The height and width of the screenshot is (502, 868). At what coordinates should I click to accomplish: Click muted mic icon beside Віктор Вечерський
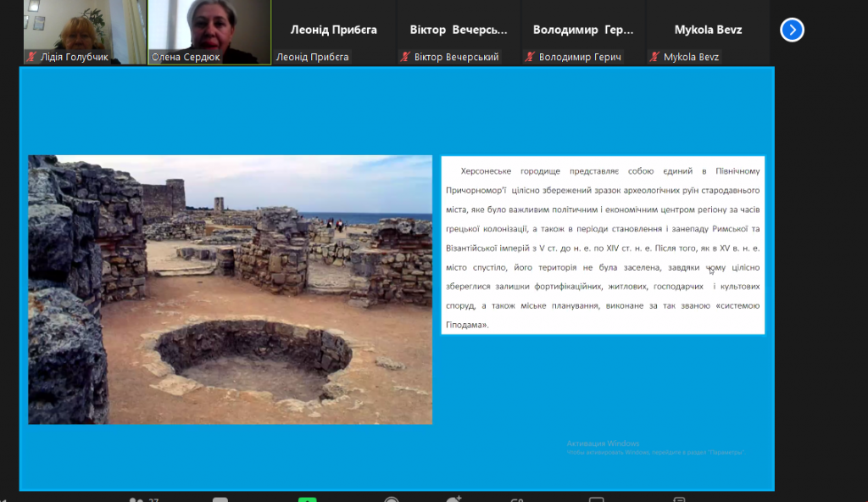(x=406, y=57)
